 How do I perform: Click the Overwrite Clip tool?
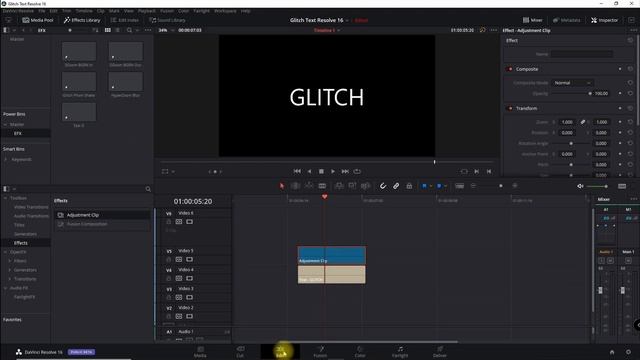point(352,186)
